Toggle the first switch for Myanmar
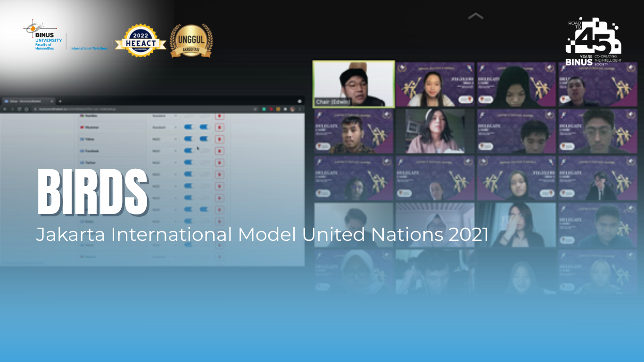Screen dimensions: 644x362 pos(189,127)
